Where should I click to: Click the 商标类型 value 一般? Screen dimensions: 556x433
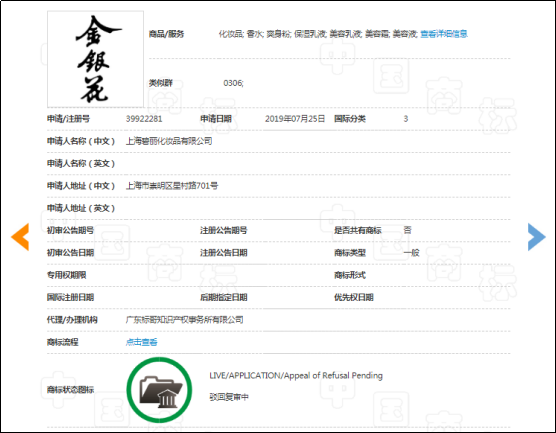(411, 253)
